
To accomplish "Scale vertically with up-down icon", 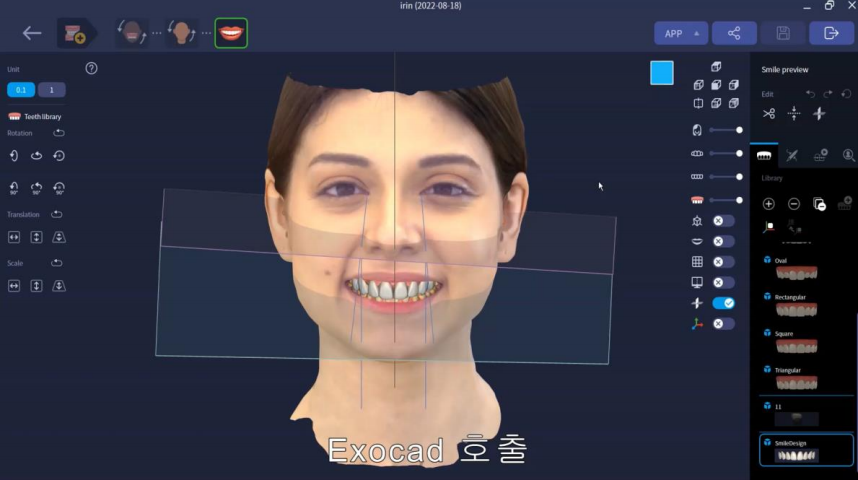I will click(36, 286).
